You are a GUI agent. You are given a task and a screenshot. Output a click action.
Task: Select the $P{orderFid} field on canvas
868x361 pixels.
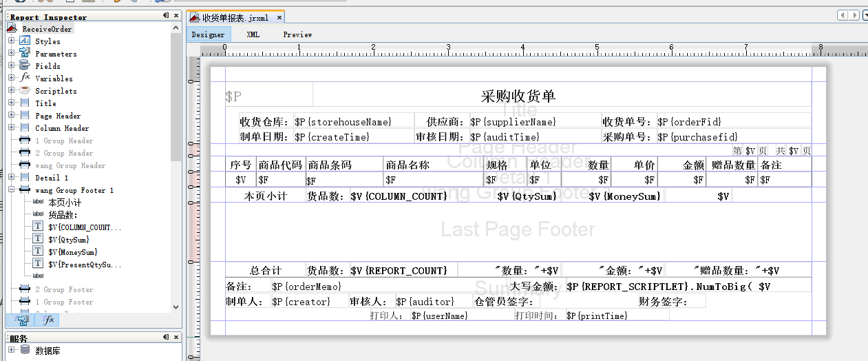[x=734, y=121]
